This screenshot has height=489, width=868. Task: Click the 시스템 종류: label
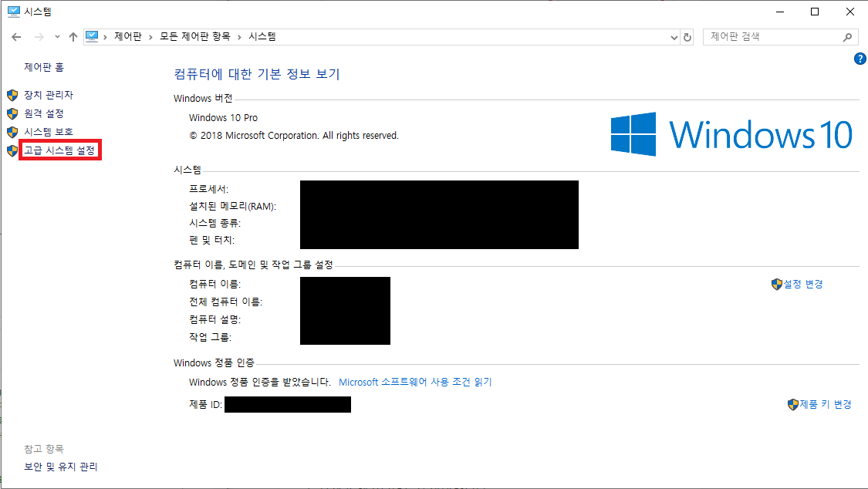pos(214,223)
